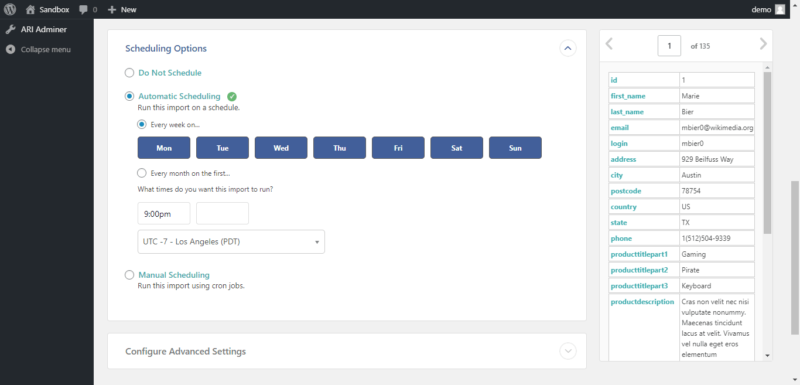
Task: Go to the previous record arrow
Action: point(609,44)
